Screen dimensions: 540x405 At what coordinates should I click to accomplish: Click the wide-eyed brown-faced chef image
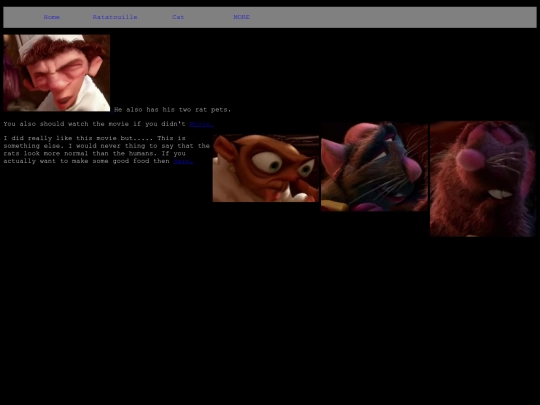pyautogui.click(x=266, y=168)
